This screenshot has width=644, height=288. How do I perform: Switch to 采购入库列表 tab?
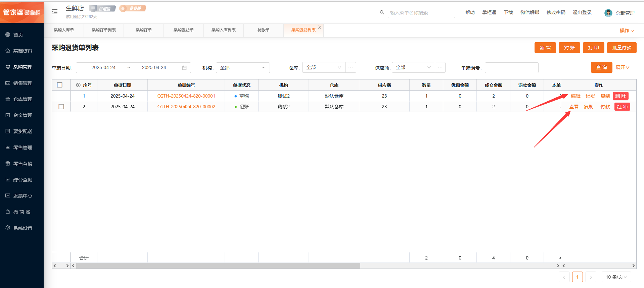[x=224, y=30]
